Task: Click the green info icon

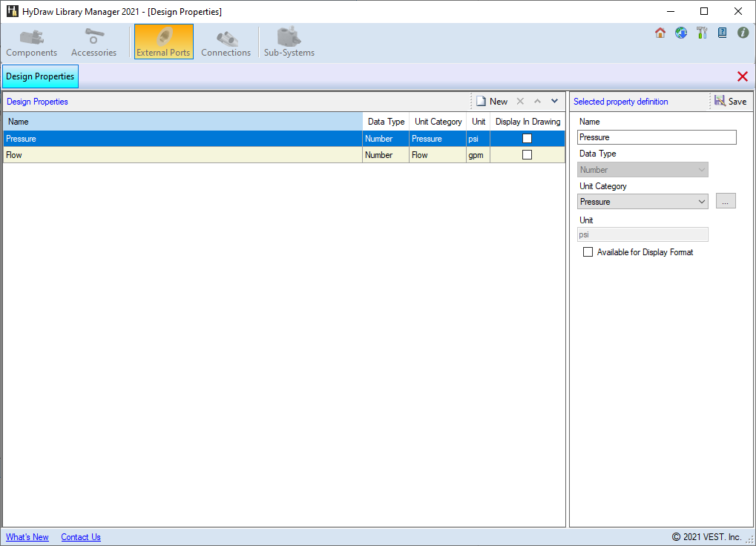Action: [743, 33]
